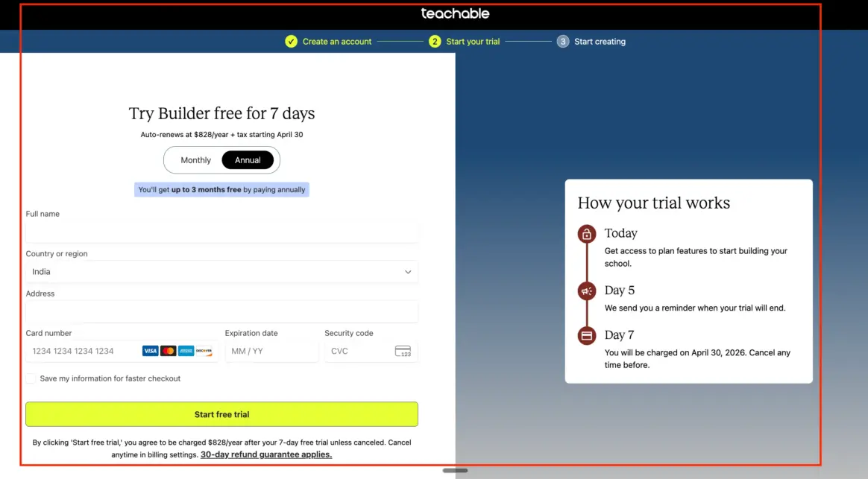Click the reminder when trial will end text
The height and width of the screenshot is (479, 868).
tap(695, 308)
